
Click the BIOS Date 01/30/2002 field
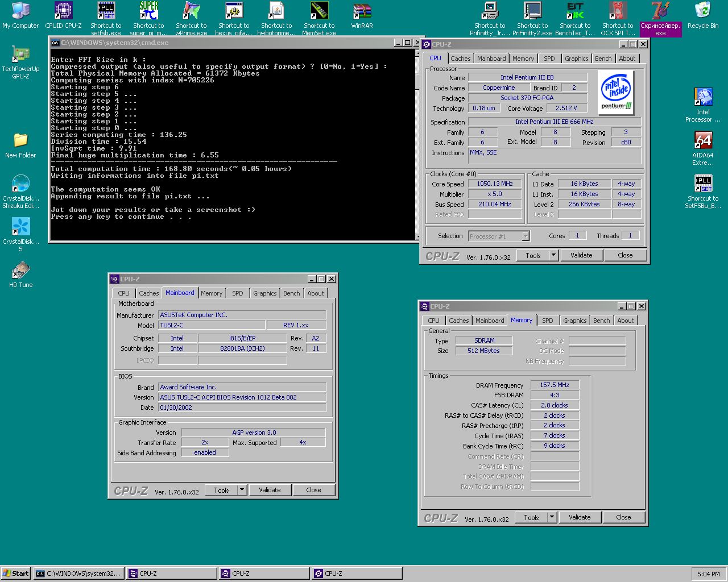tap(242, 408)
